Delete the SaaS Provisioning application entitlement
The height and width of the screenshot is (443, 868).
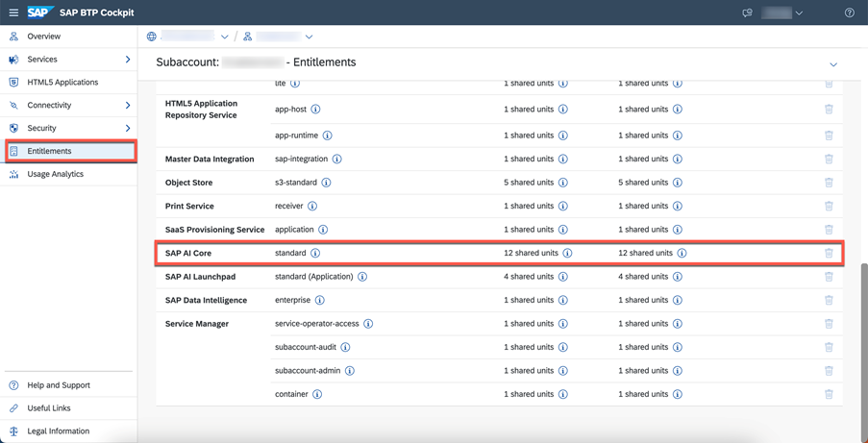(829, 230)
